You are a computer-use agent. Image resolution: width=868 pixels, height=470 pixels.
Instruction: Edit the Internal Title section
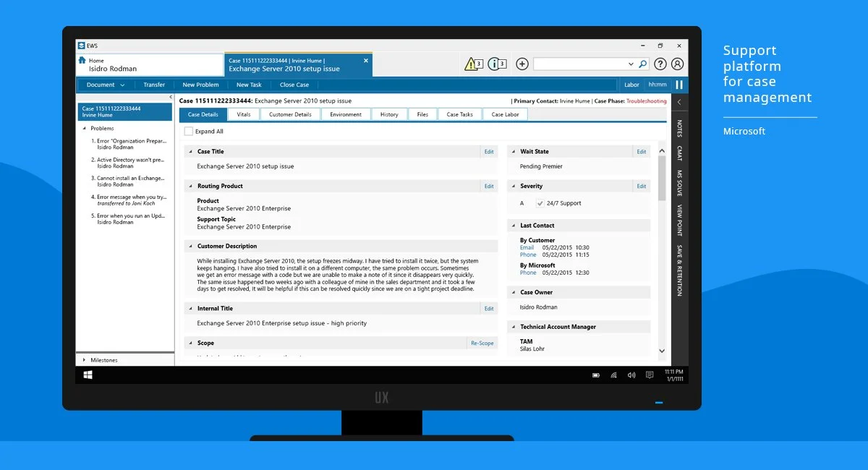[489, 308]
